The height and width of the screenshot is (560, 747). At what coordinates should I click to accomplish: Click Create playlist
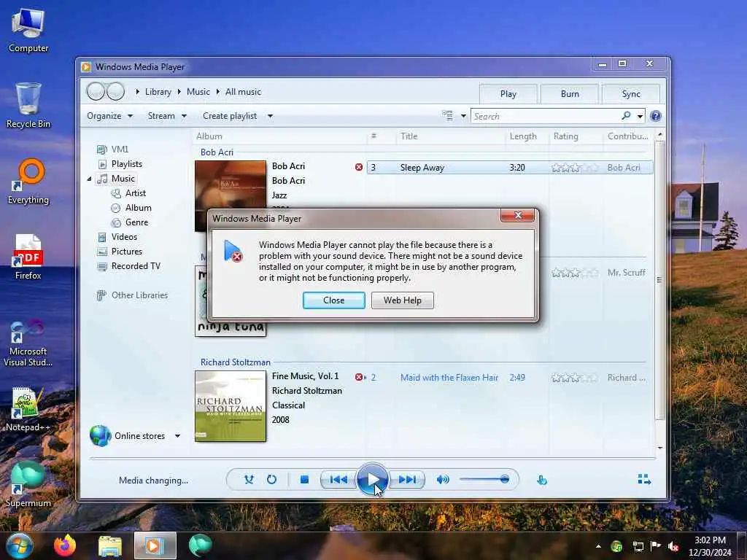coord(230,116)
